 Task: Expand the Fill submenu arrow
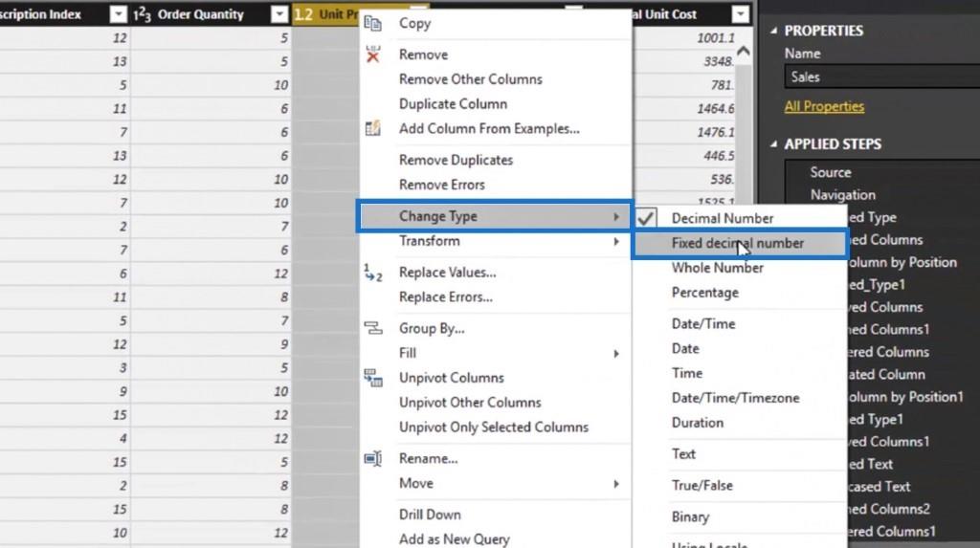pyautogui.click(x=616, y=354)
